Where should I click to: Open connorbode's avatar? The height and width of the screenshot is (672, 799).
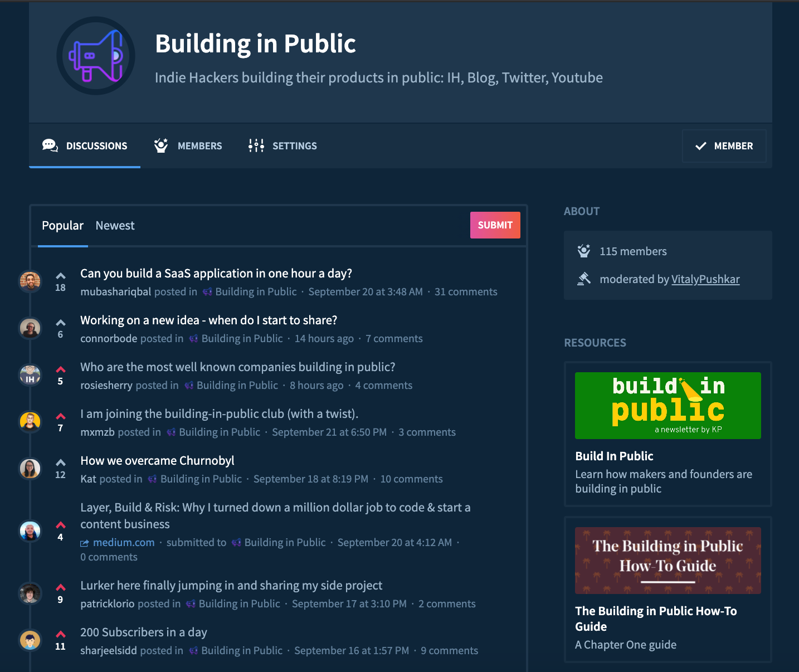(30, 328)
